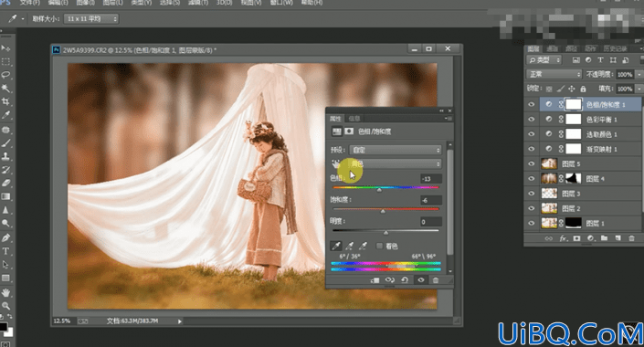Open the 不透明度 opacity dropdown arrow

coord(639,74)
